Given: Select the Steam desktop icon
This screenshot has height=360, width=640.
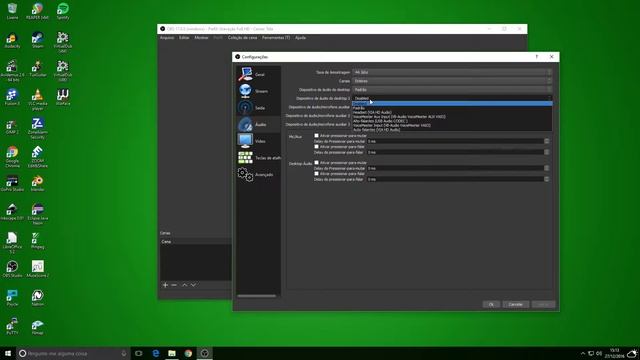Looking at the screenshot, I should point(38,41).
